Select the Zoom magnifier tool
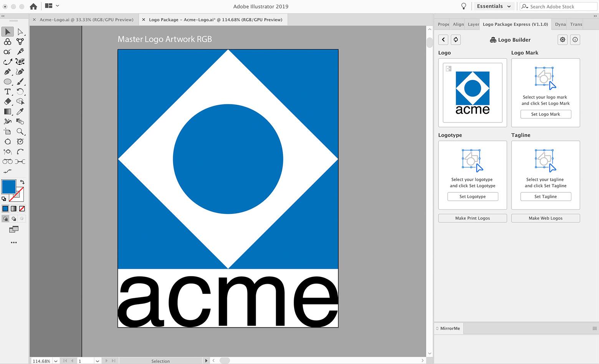Image resolution: width=599 pixels, height=364 pixels. coord(20,132)
